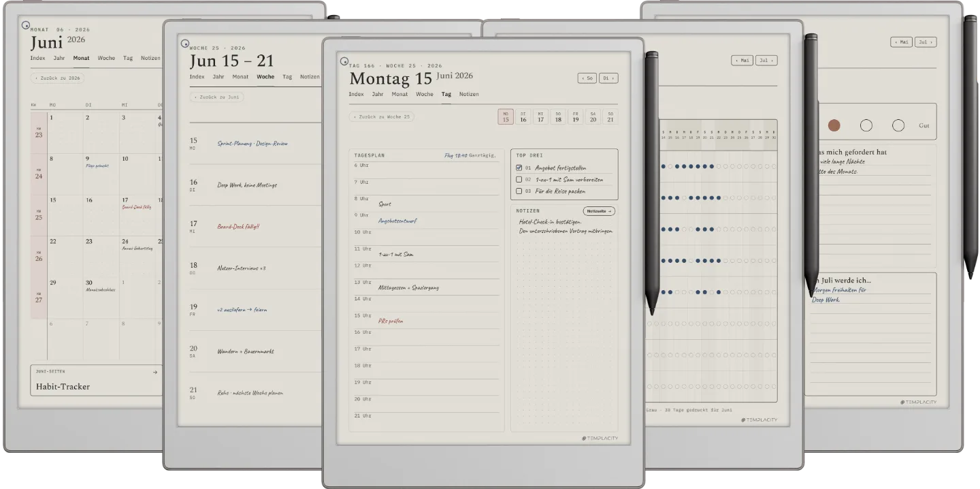The image size is (980, 489).
Task: Tap 'Zurück zu Juni' on week planner
Action: 216,97
